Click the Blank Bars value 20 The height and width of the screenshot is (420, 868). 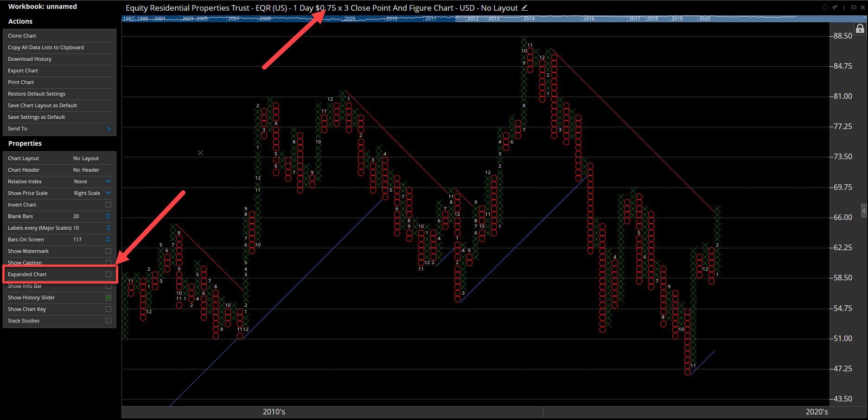pos(76,216)
